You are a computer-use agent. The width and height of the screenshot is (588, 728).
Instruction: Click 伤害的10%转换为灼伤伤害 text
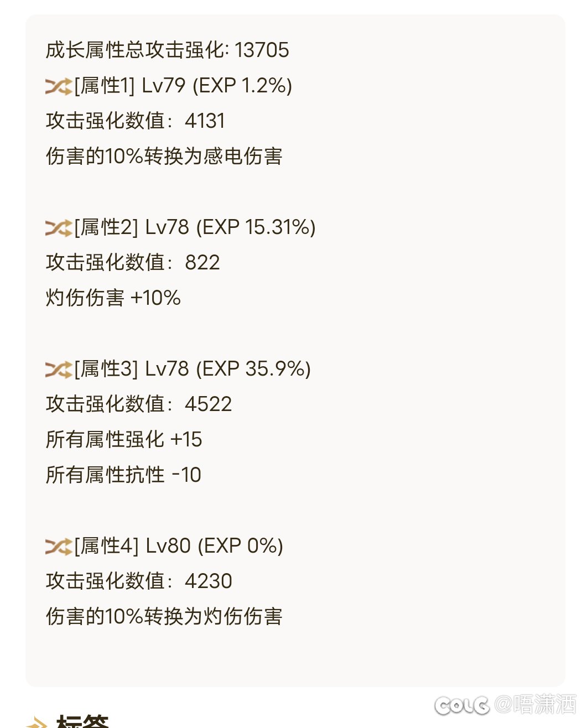pos(164,617)
